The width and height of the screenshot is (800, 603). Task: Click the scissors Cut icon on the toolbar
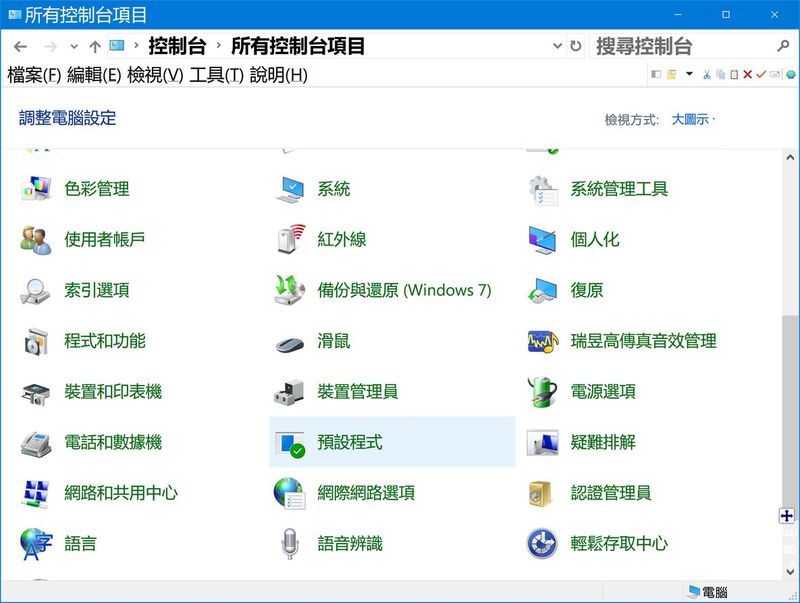coord(707,73)
